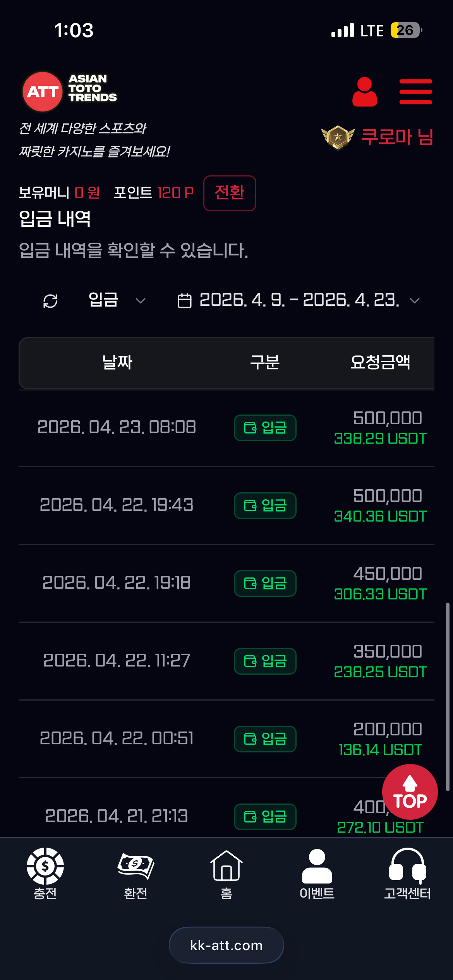Tap the red TOP scroll-up button

pyautogui.click(x=410, y=792)
